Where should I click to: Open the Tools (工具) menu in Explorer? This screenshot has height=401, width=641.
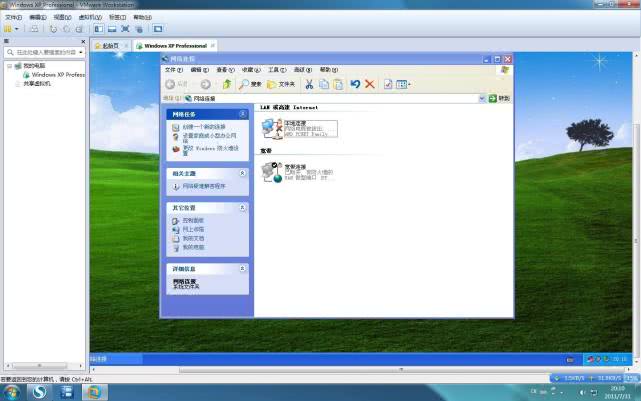tap(276, 70)
